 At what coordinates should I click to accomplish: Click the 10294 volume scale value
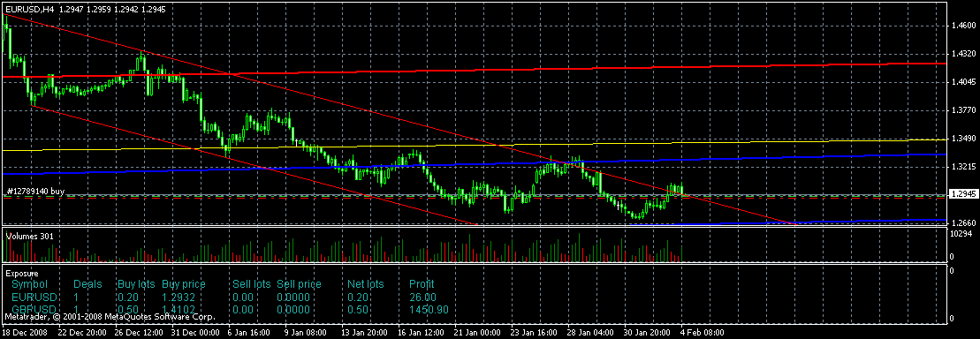coord(961,234)
